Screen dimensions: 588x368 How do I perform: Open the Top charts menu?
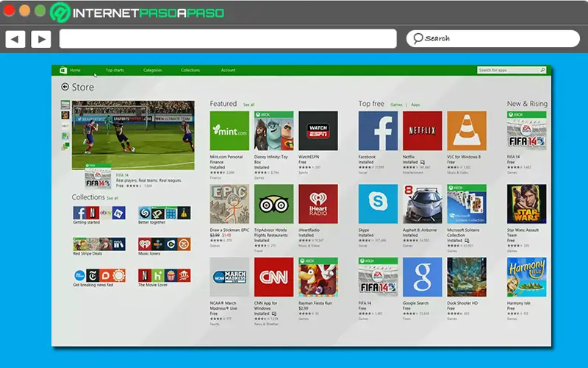coord(115,70)
